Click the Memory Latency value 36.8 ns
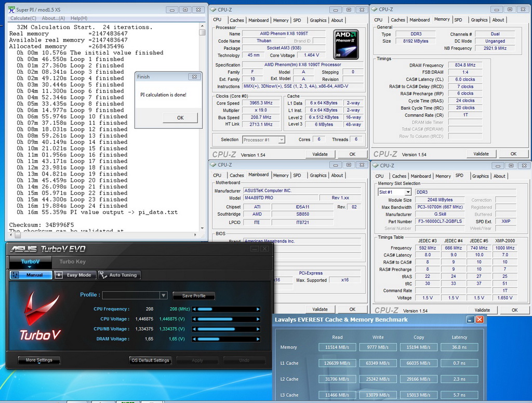This screenshot has width=532, height=403. pyautogui.click(x=459, y=347)
